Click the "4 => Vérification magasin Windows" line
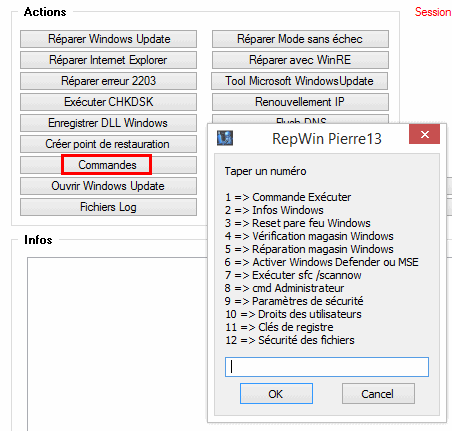This screenshot has height=431, width=452. click(309, 236)
